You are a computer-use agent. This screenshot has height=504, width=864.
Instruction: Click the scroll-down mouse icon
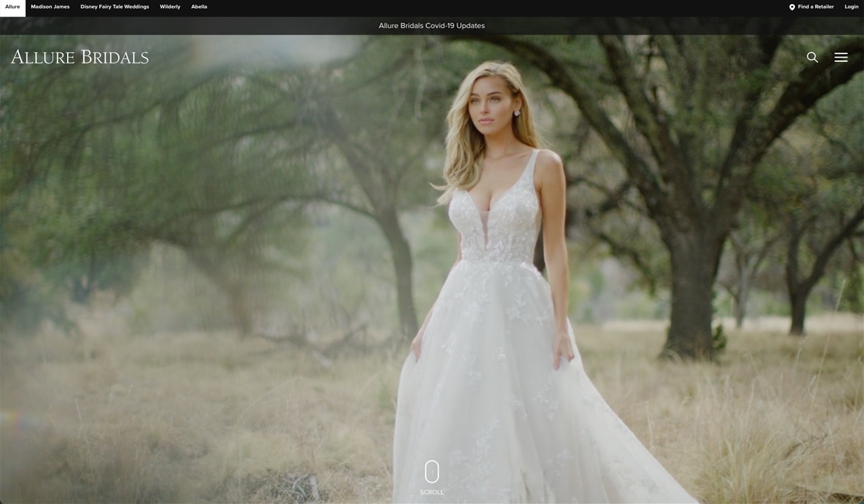pyautogui.click(x=432, y=472)
